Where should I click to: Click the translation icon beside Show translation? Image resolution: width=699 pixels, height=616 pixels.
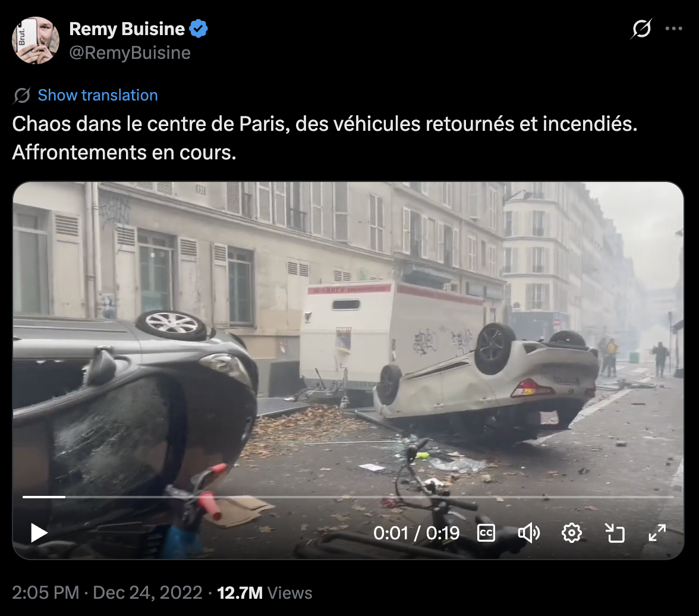[22, 96]
